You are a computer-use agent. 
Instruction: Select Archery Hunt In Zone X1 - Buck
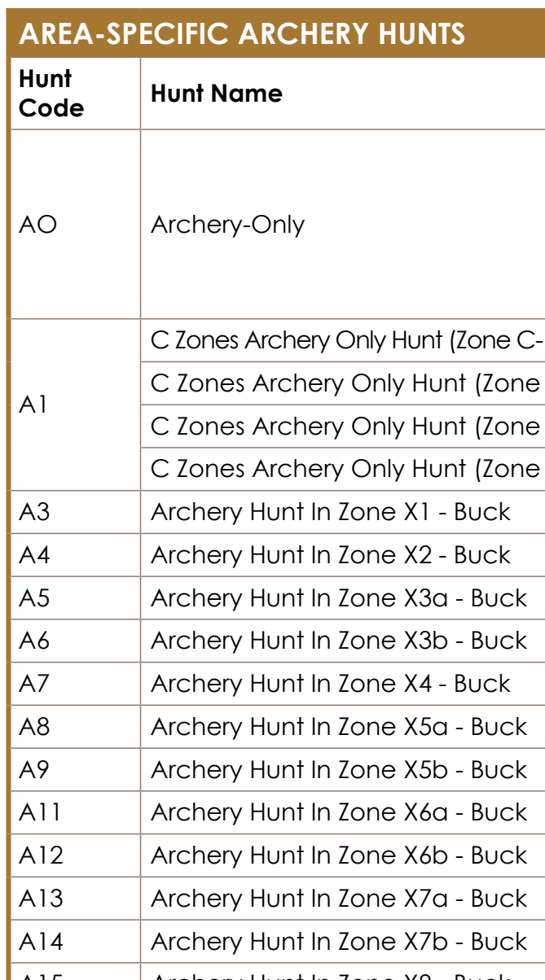pyautogui.click(x=331, y=512)
